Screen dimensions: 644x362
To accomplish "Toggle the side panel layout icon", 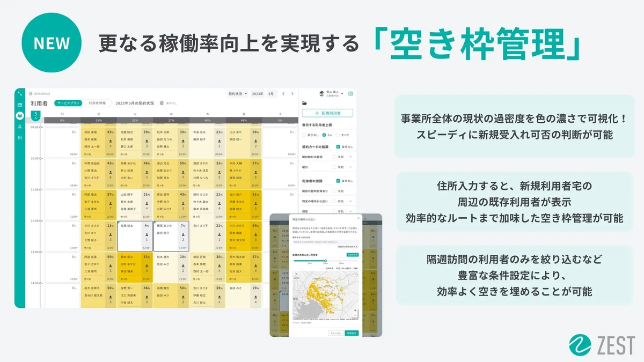I will point(350,93).
